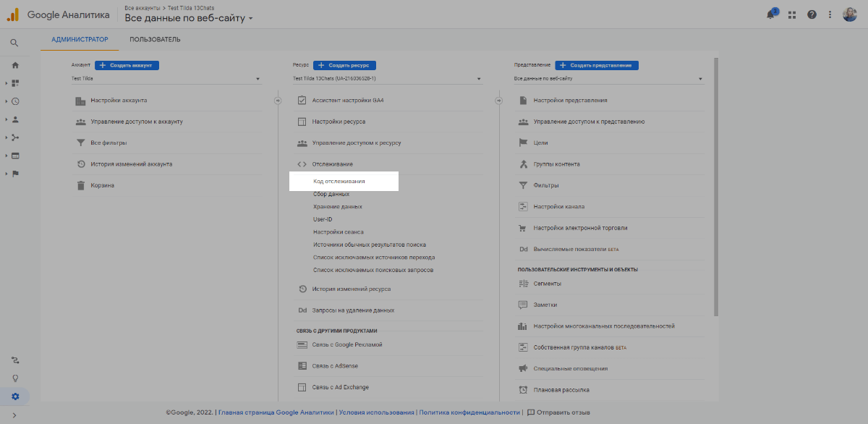Click the Создать представление button
The width and height of the screenshot is (868, 424).
coord(597,65)
